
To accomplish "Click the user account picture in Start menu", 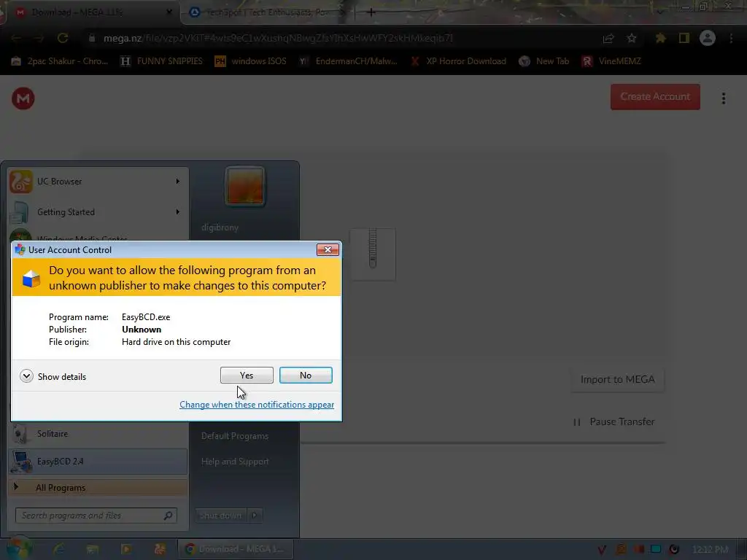I will click(x=245, y=187).
